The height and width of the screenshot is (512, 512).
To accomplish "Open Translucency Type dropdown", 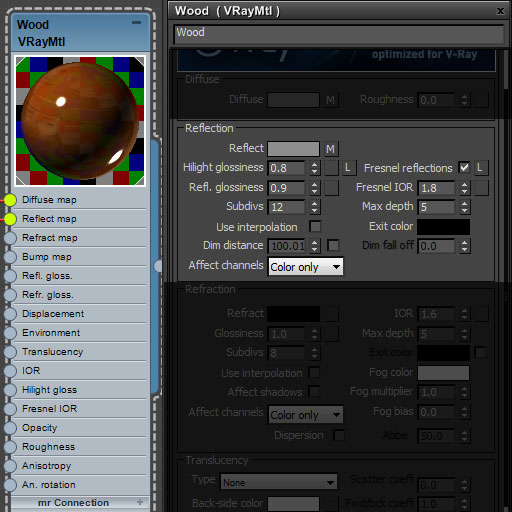I will point(279,482).
